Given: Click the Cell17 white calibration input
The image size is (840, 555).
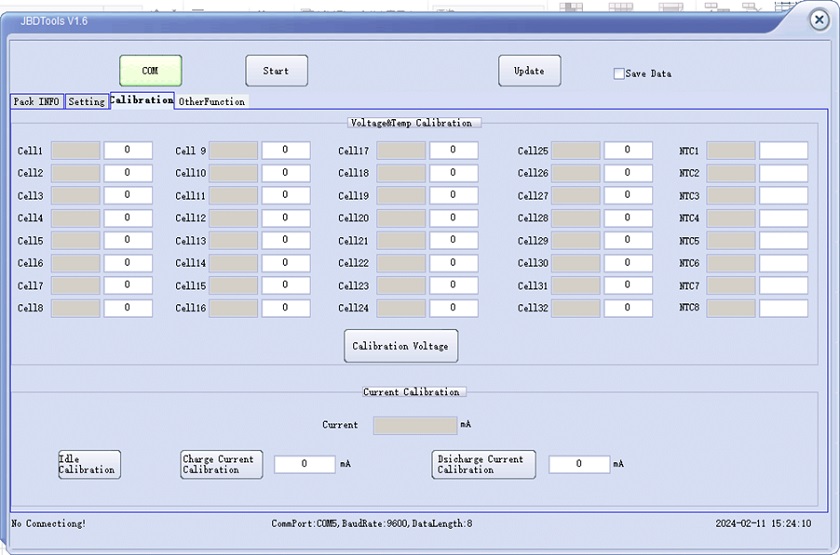Looking at the screenshot, I should point(454,150).
